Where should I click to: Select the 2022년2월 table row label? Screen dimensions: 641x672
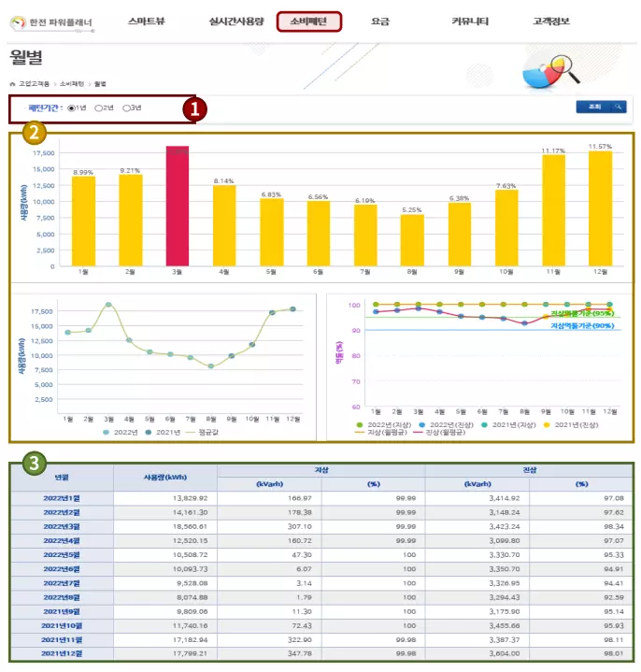62,512
